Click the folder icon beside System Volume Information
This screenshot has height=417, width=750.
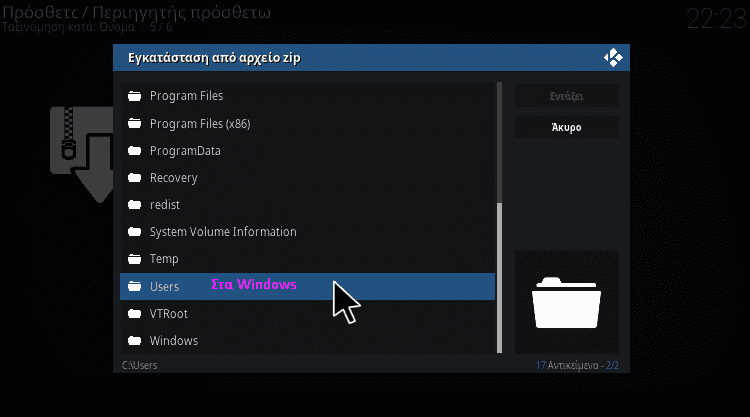point(134,232)
